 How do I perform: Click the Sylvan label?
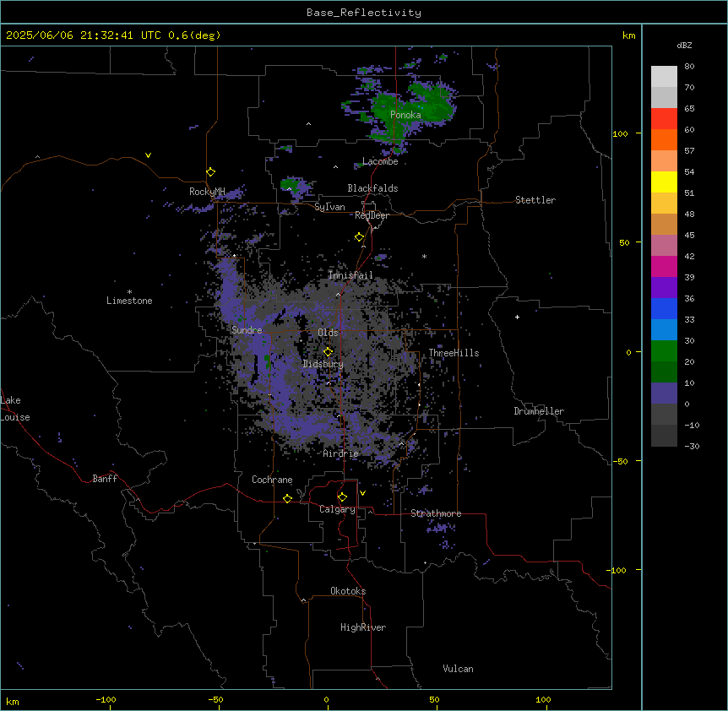[329, 207]
